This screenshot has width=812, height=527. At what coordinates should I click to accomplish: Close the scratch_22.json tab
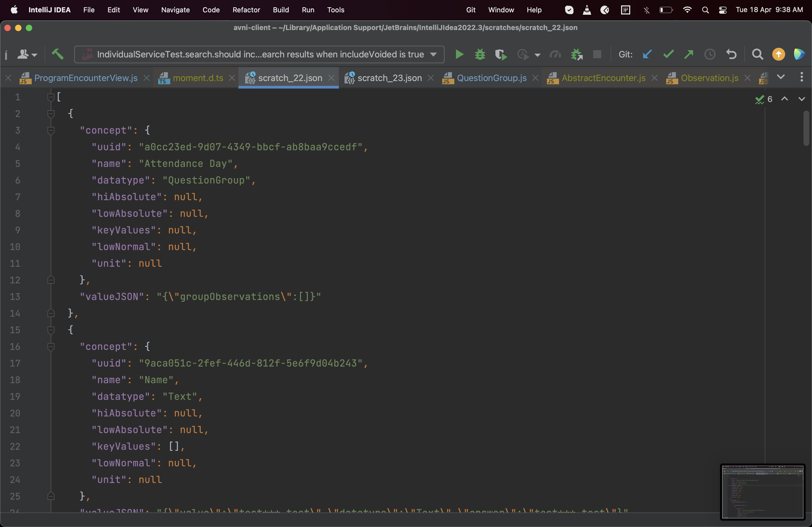pos(331,78)
